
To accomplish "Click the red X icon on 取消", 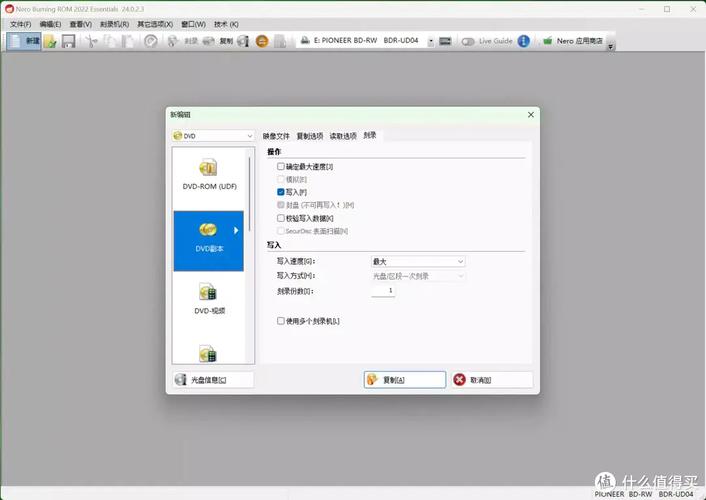I will click(x=459, y=380).
